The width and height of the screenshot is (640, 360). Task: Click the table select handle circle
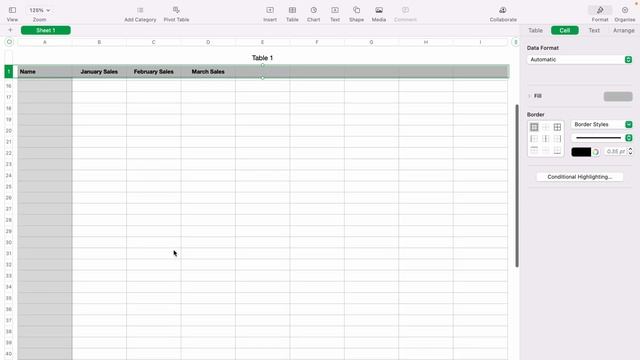9,42
